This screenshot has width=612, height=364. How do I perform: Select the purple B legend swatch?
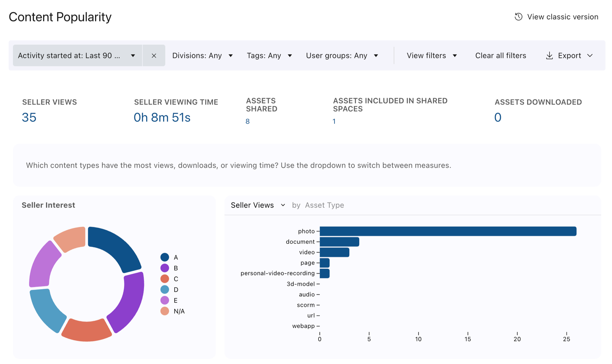(165, 268)
